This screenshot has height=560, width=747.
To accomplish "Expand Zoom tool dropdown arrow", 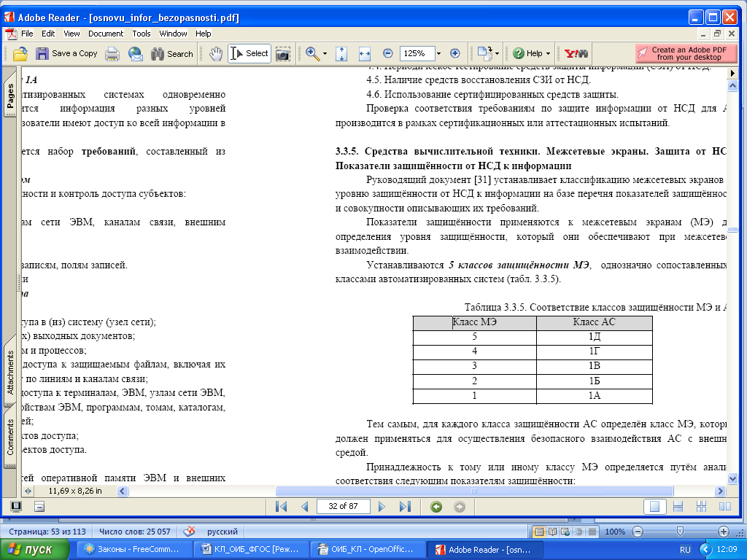I will 325,54.
